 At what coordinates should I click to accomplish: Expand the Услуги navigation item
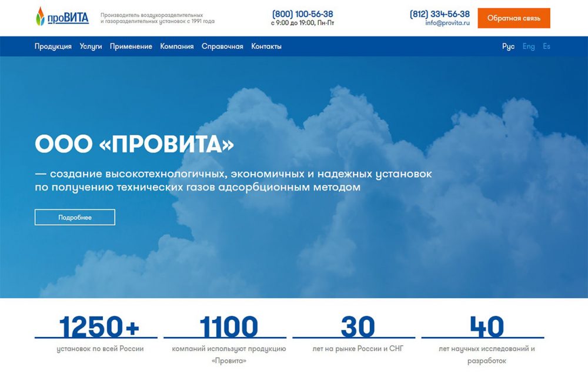tap(91, 46)
